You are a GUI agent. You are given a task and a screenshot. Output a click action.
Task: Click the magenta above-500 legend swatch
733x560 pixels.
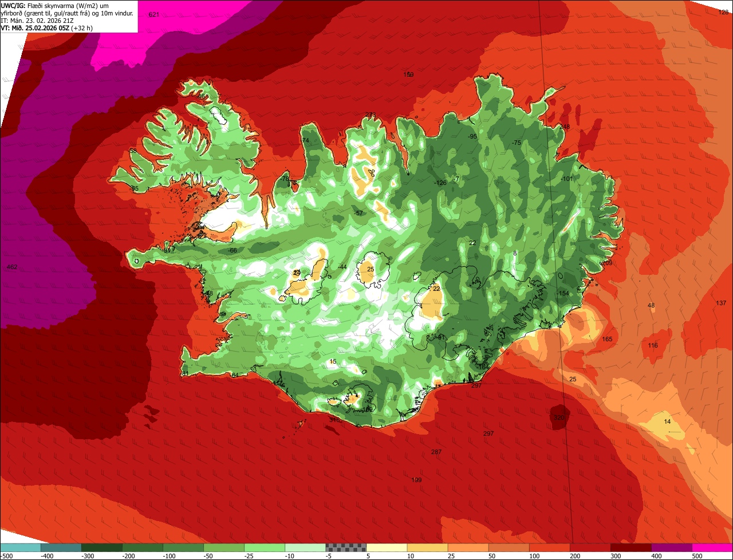(712, 547)
